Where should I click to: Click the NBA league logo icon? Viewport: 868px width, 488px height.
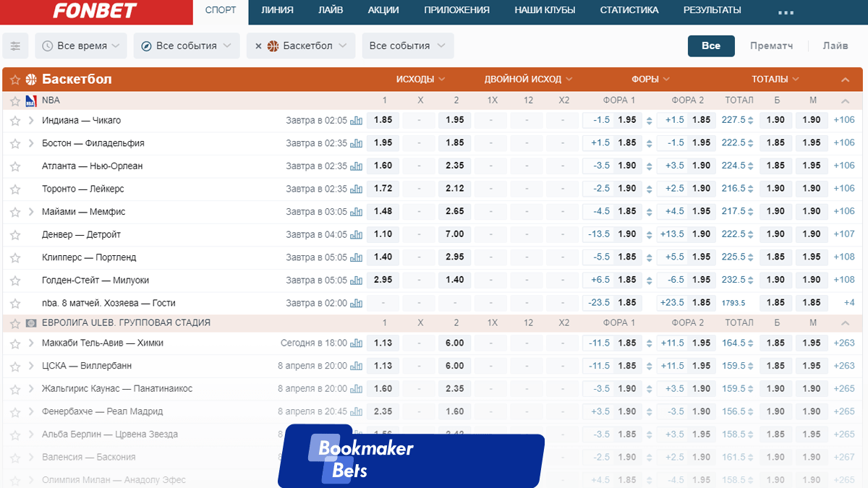31,100
